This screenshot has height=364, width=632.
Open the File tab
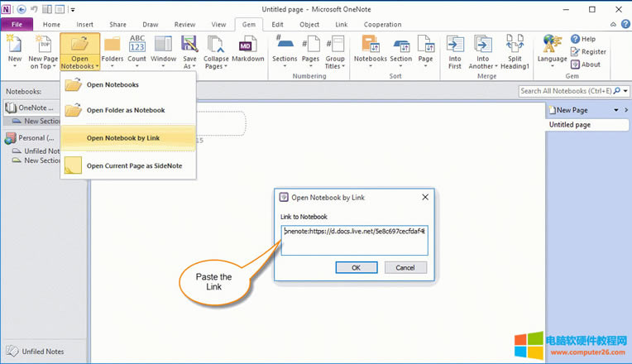(x=17, y=25)
